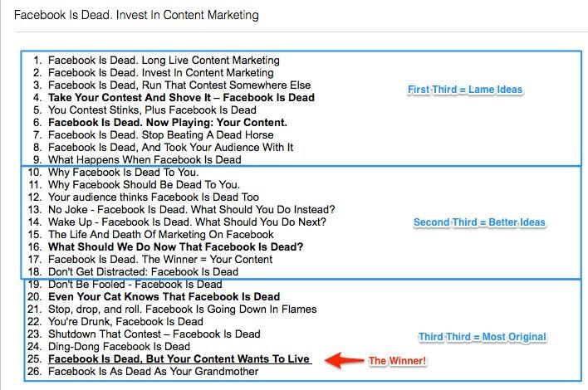Viewport: 588px width, 390px height.
Task: Click the bold headline 'Take Your Contest And Shove It'
Action: [x=181, y=97]
